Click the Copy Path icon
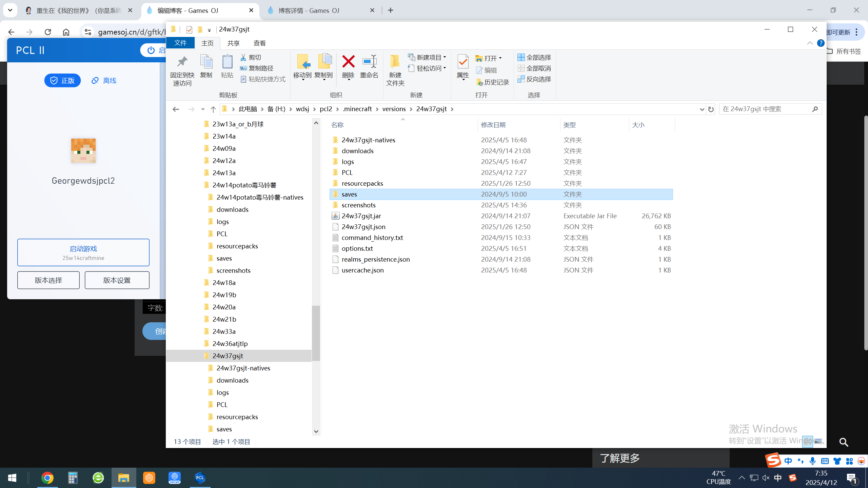This screenshot has width=868, height=488. click(x=243, y=68)
